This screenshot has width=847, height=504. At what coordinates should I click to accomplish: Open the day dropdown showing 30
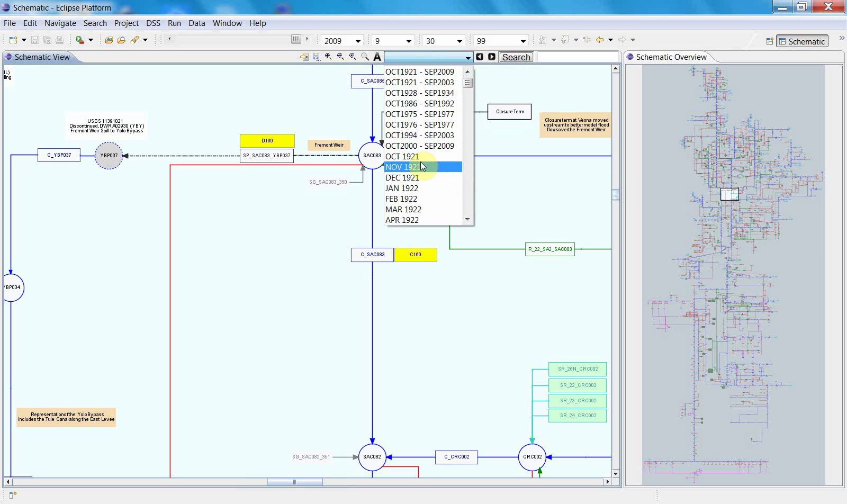pos(459,41)
